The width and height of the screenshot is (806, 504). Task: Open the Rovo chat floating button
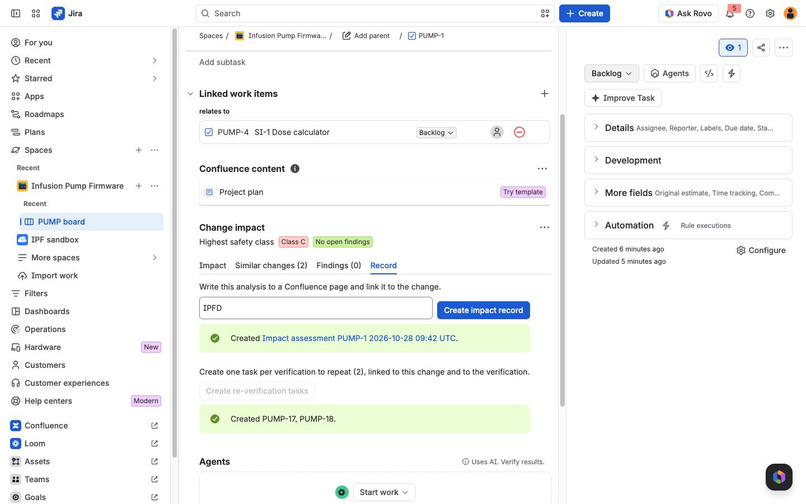pyautogui.click(x=779, y=477)
